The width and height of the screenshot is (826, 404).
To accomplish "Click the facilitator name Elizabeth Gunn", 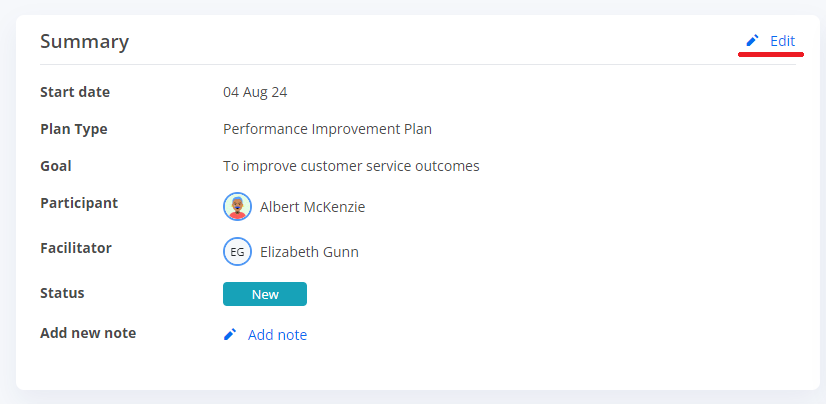I will [x=309, y=252].
